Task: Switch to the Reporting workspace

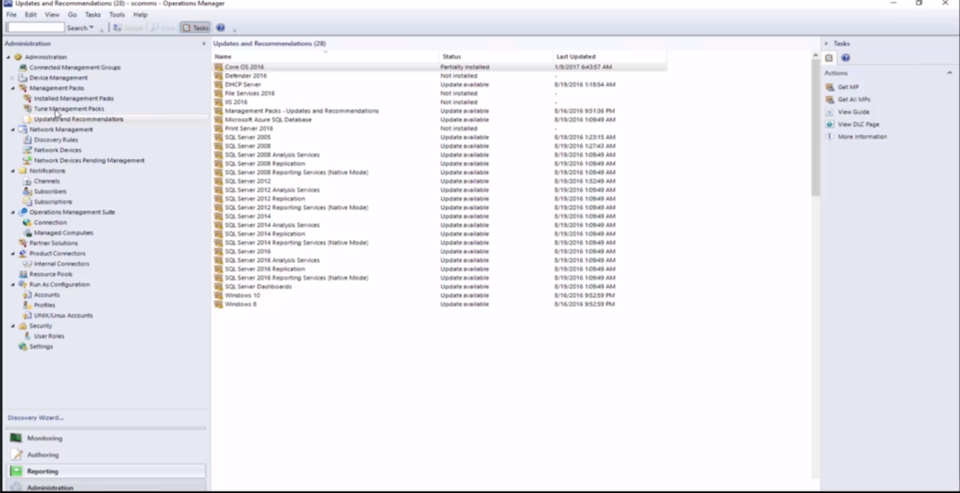Action: click(106, 472)
